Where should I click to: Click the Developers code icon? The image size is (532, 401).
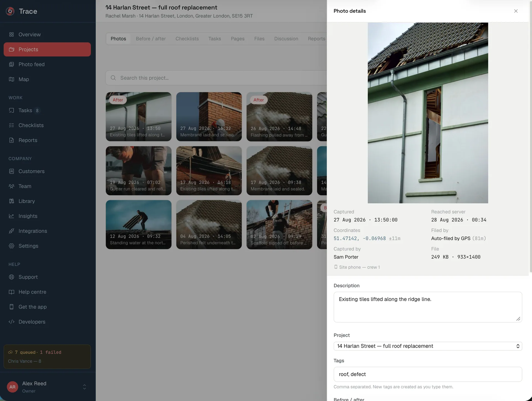coord(11,322)
